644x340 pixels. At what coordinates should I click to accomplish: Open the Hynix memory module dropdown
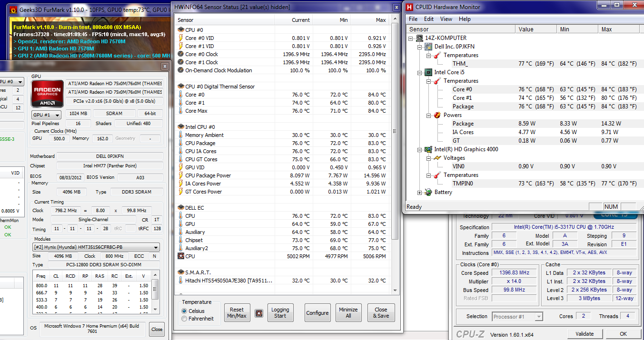[96, 247]
